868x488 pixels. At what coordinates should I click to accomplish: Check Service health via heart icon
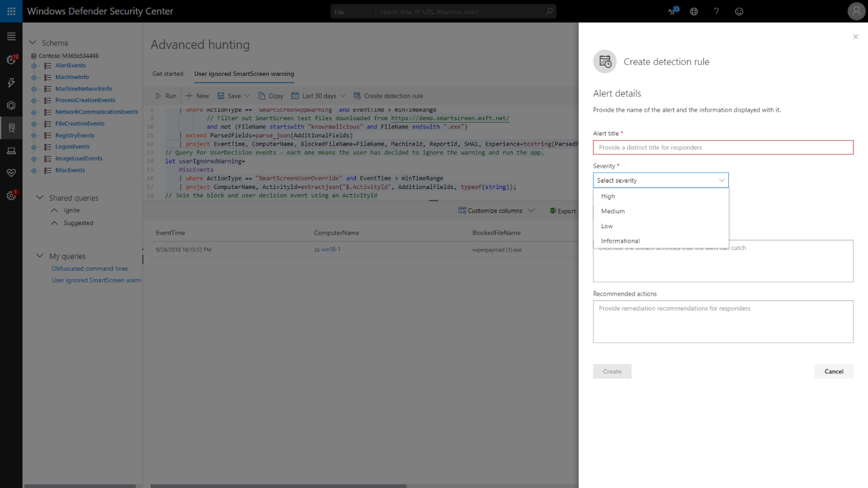(11, 173)
